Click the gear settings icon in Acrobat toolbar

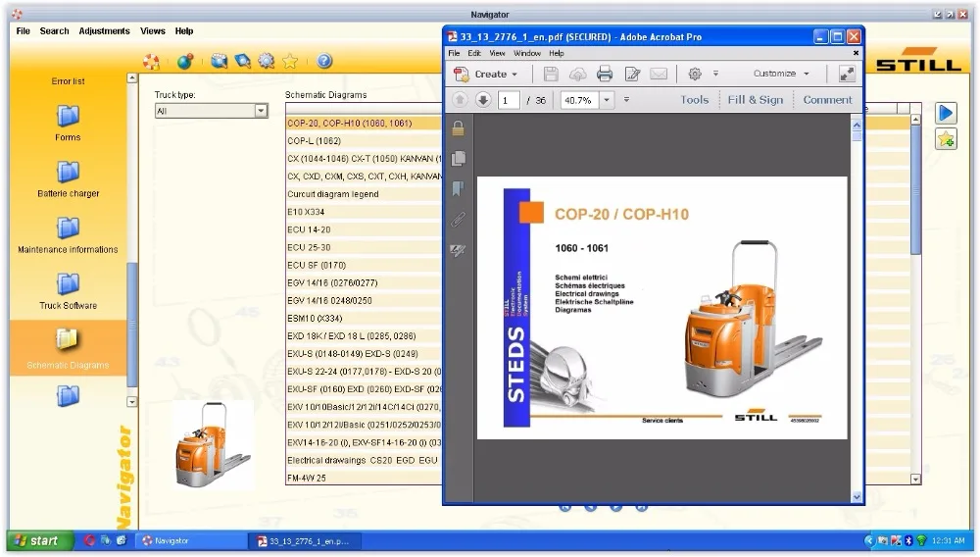(695, 74)
